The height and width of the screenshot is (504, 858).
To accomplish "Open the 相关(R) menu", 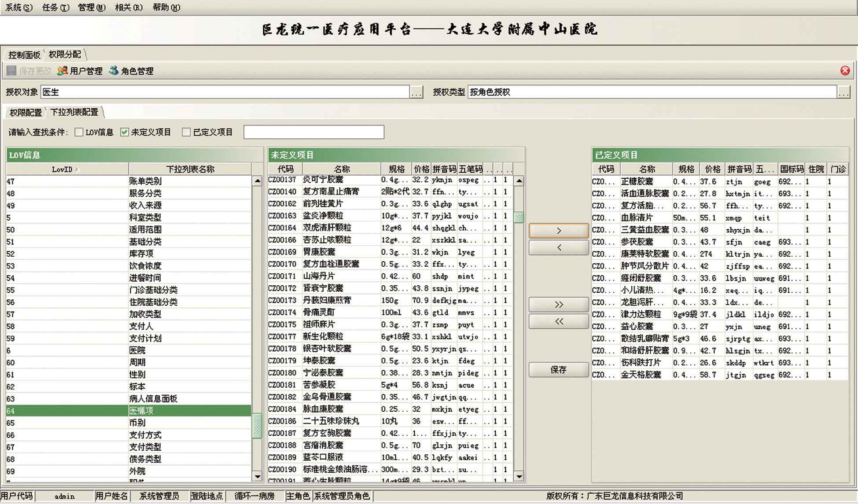I will coord(129,7).
